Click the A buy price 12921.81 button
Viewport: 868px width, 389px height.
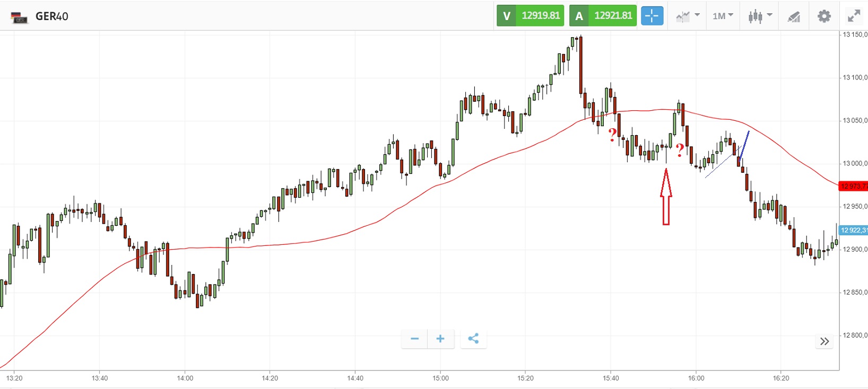(603, 16)
